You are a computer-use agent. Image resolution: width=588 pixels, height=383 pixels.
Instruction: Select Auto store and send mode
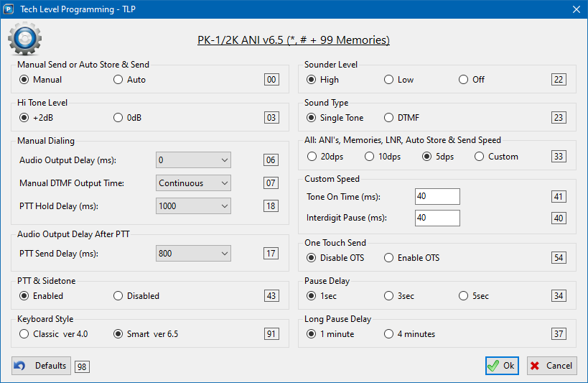tap(118, 80)
